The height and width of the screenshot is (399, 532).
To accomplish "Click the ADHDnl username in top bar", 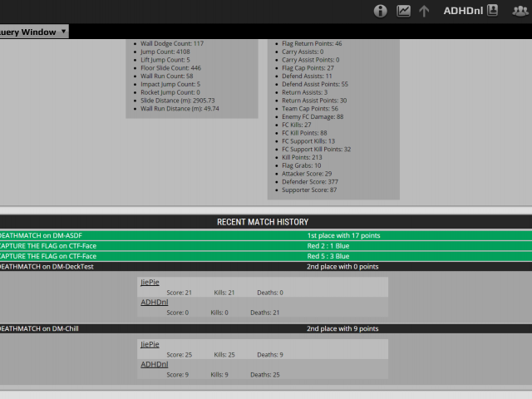I will pos(463,11).
